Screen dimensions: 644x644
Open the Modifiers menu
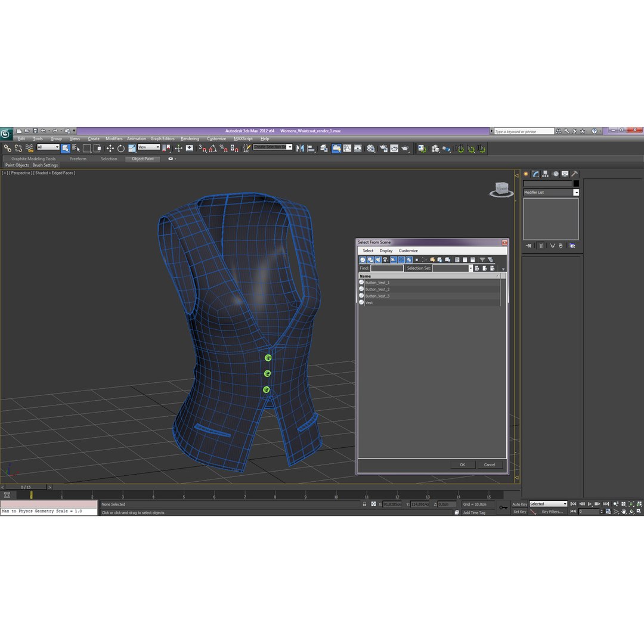(114, 139)
